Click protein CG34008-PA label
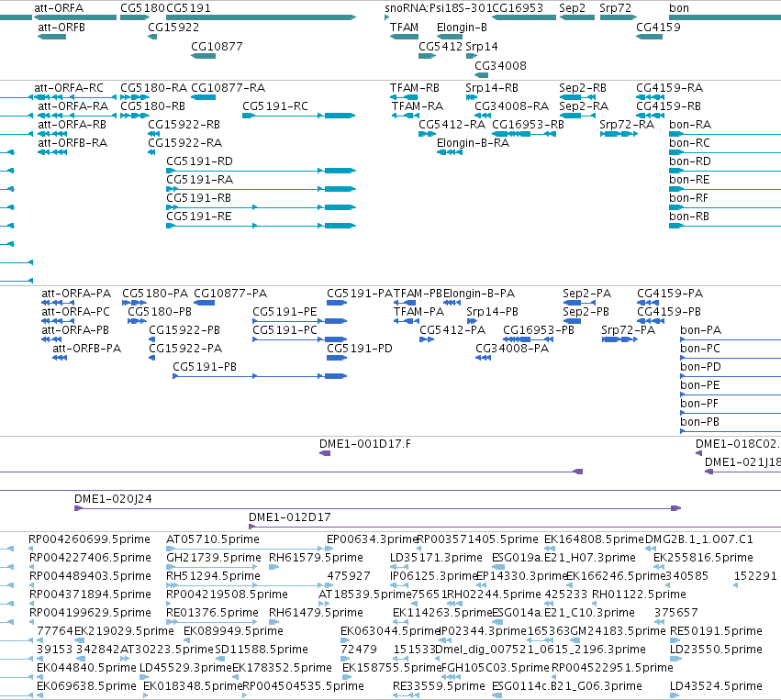The height and width of the screenshot is (700, 781). pos(512,349)
